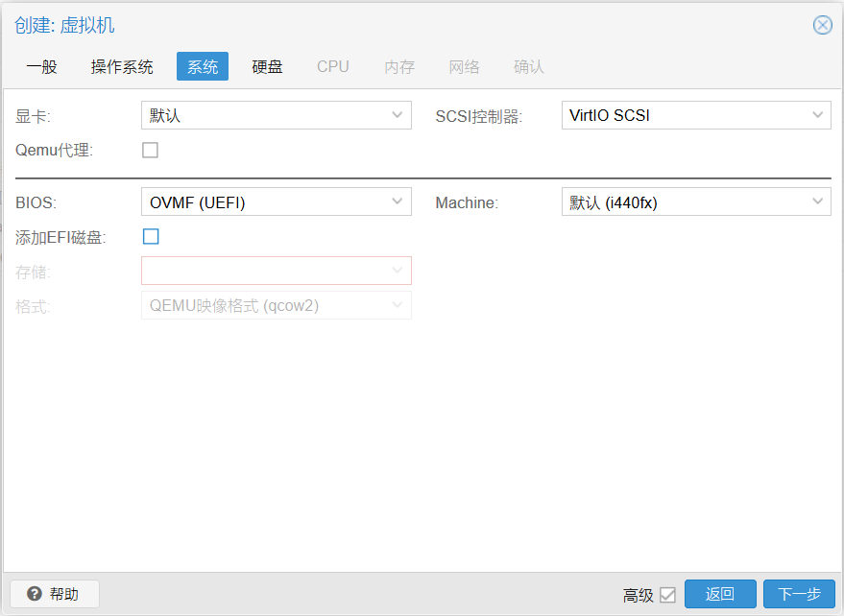Tick the 添加EFI磁盘 checkbox
Image resolution: width=844 pixels, height=616 pixels.
pos(151,237)
